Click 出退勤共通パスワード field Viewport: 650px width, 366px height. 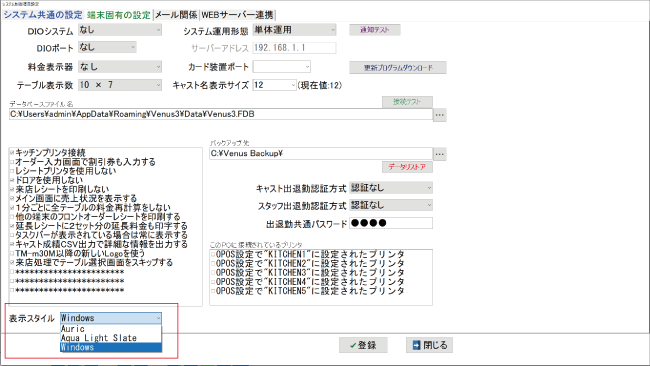(391, 223)
